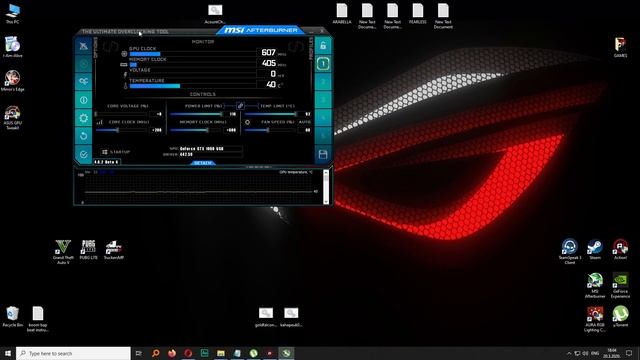Select profile slot 2
The width and height of the screenshot is (640, 360).
click(323, 82)
